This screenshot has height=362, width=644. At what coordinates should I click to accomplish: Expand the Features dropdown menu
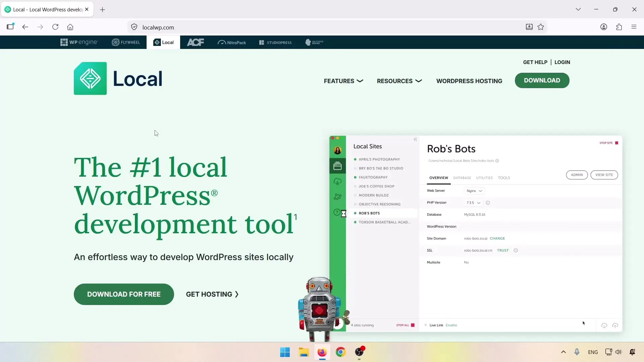click(x=343, y=81)
